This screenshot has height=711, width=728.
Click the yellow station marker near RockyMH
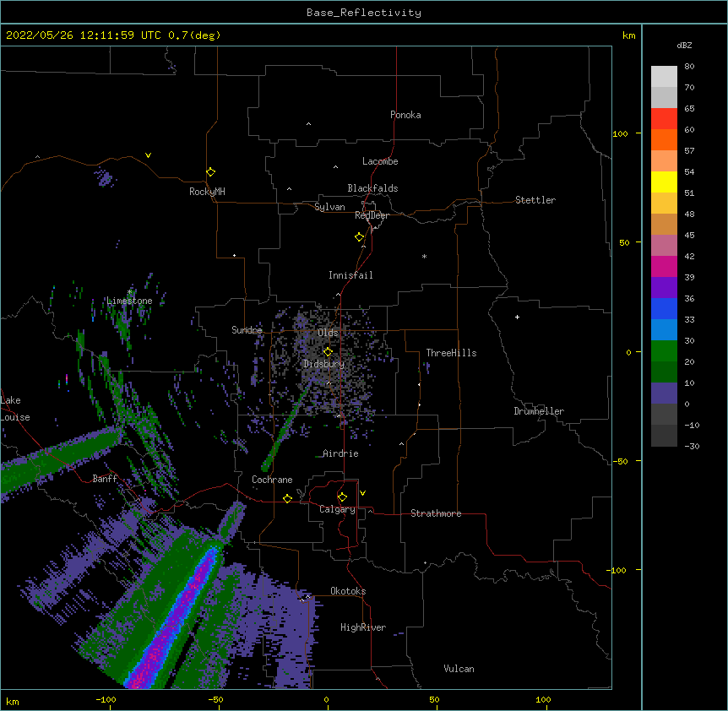211,172
